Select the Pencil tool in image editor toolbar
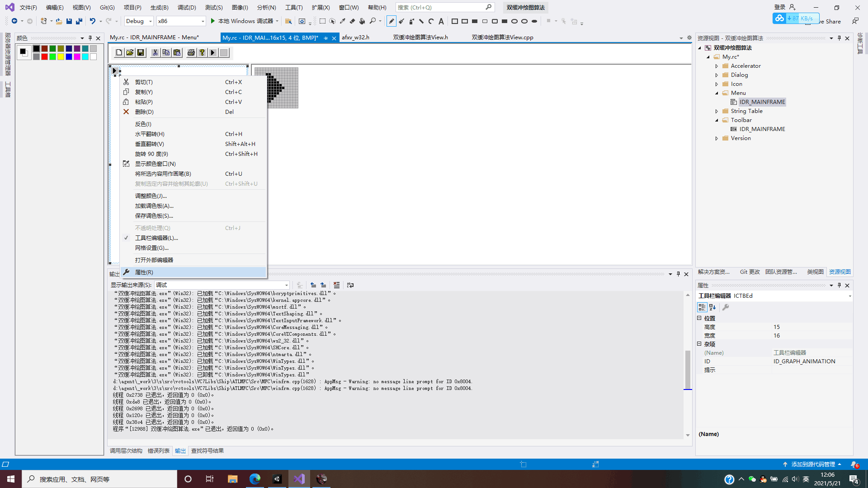Viewport: 868px width, 488px height. [x=392, y=21]
